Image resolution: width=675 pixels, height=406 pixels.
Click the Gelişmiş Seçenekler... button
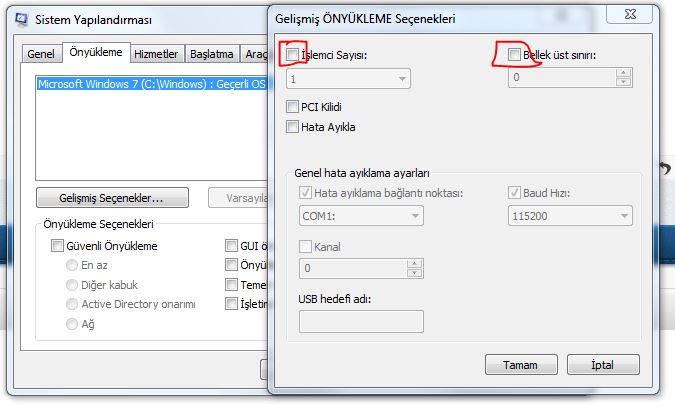pyautogui.click(x=112, y=197)
